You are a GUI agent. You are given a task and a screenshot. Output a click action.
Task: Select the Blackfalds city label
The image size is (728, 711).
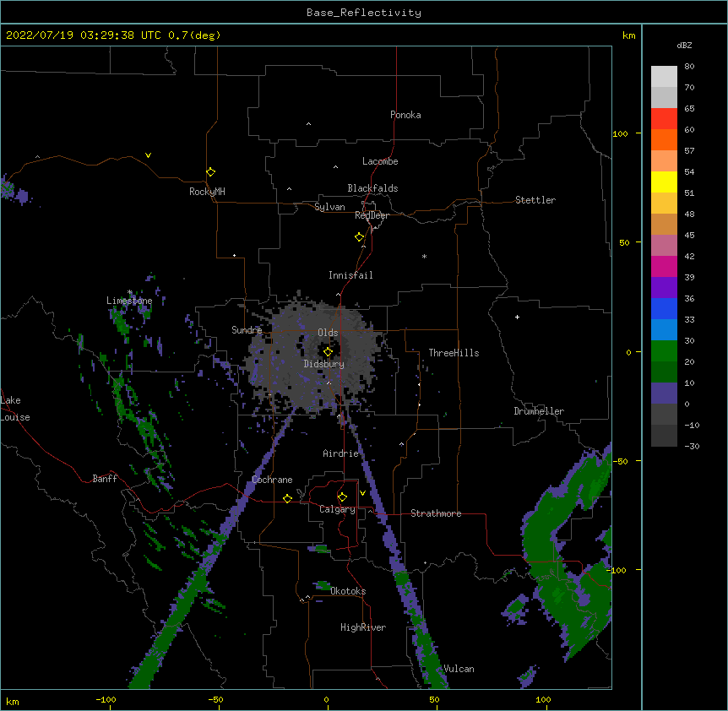point(372,188)
